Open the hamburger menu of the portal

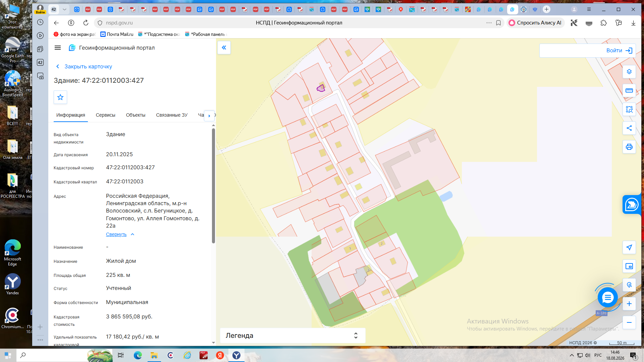coord(58,48)
